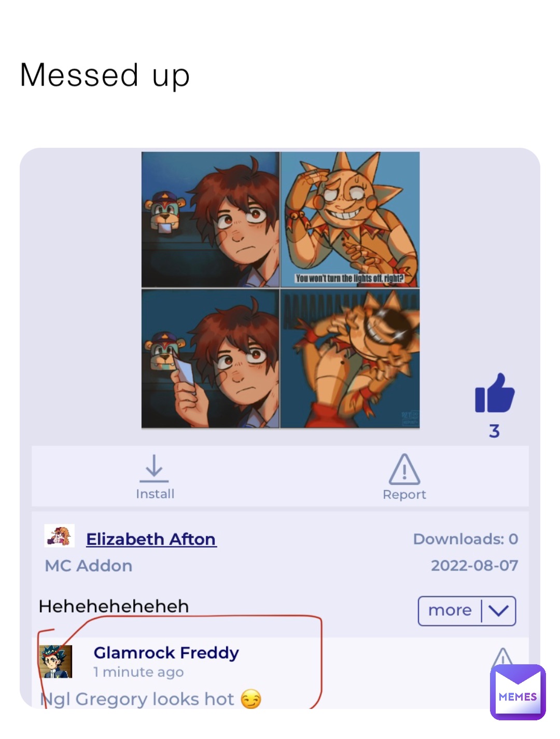Click the Install text label
The height and width of the screenshot is (739, 560).
coord(155,494)
